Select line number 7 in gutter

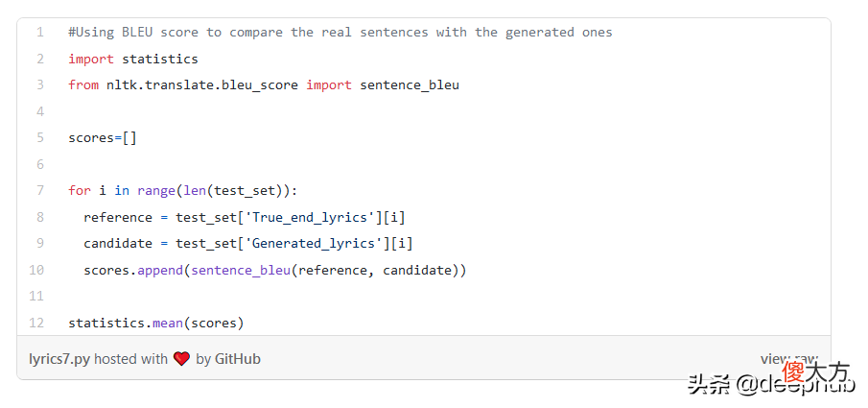[x=40, y=191]
